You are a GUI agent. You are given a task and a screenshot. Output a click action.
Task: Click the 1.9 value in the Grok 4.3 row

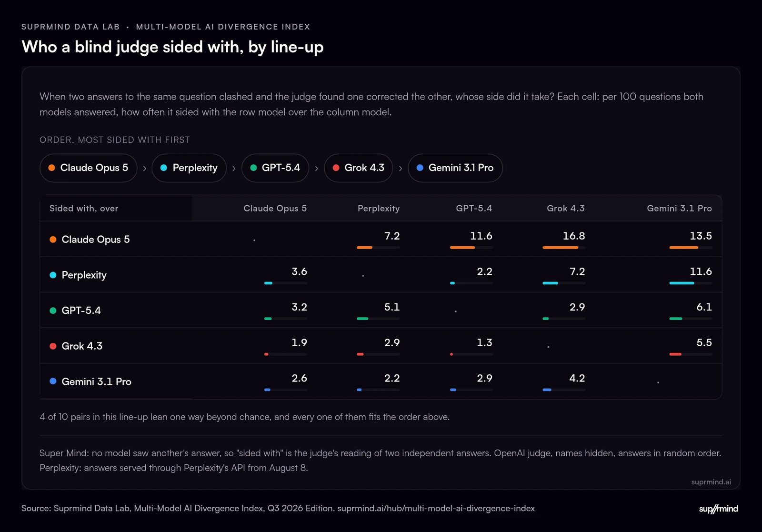pyautogui.click(x=299, y=342)
